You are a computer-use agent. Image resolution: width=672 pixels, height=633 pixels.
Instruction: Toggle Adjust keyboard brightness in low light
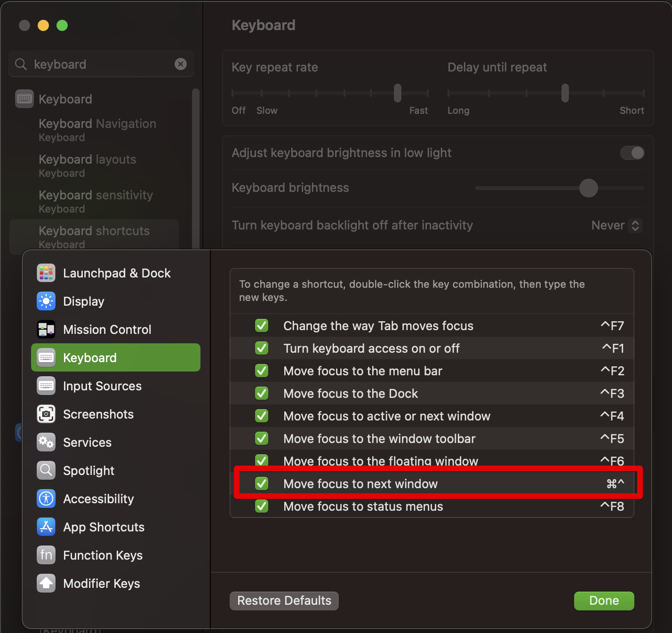[x=632, y=153]
